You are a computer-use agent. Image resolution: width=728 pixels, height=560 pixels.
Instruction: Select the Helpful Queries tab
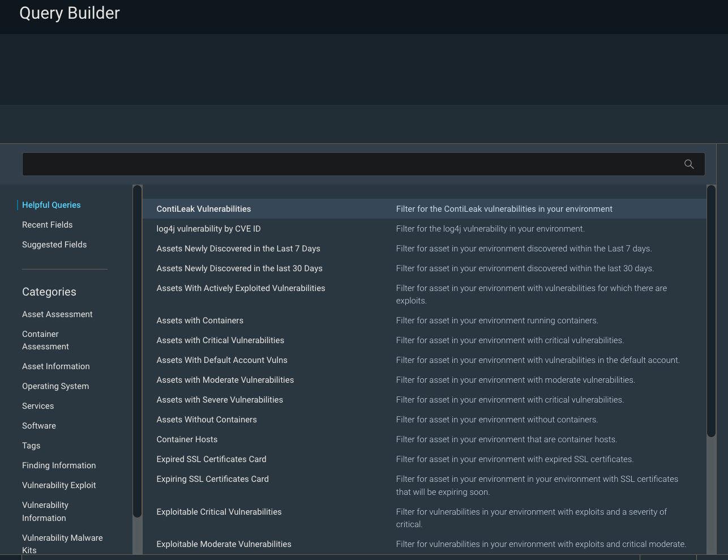click(52, 205)
